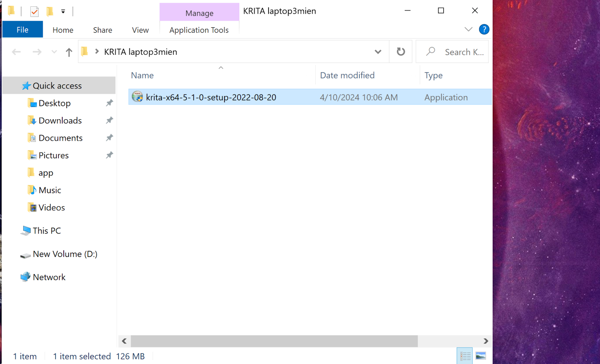600x364 pixels.
Task: Select This PC in navigation pane
Action: coord(47,231)
